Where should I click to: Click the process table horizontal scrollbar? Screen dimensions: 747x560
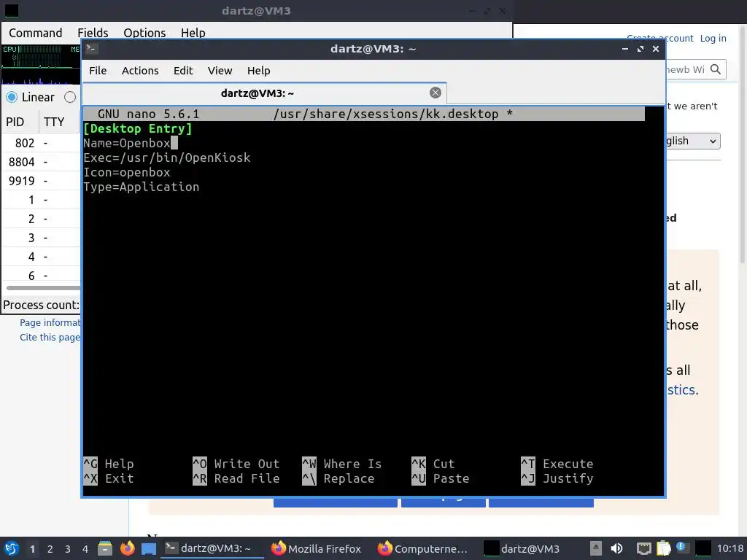coord(43,287)
